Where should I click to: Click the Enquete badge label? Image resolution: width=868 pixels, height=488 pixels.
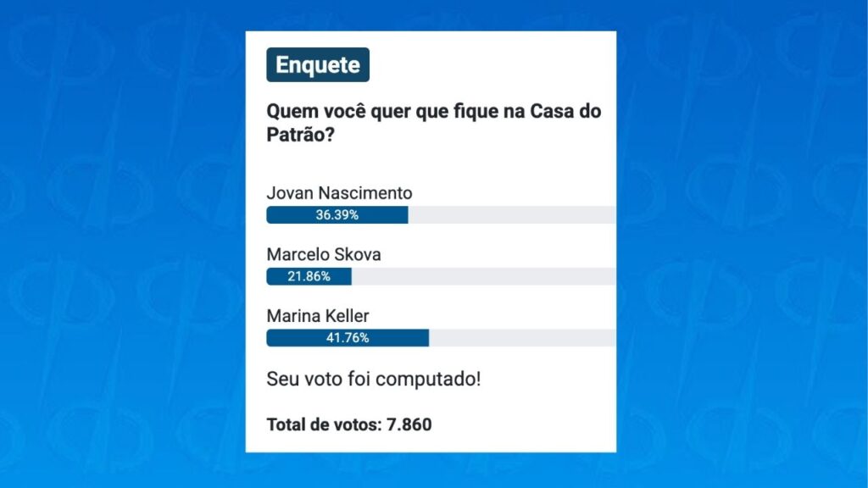pyautogui.click(x=318, y=64)
